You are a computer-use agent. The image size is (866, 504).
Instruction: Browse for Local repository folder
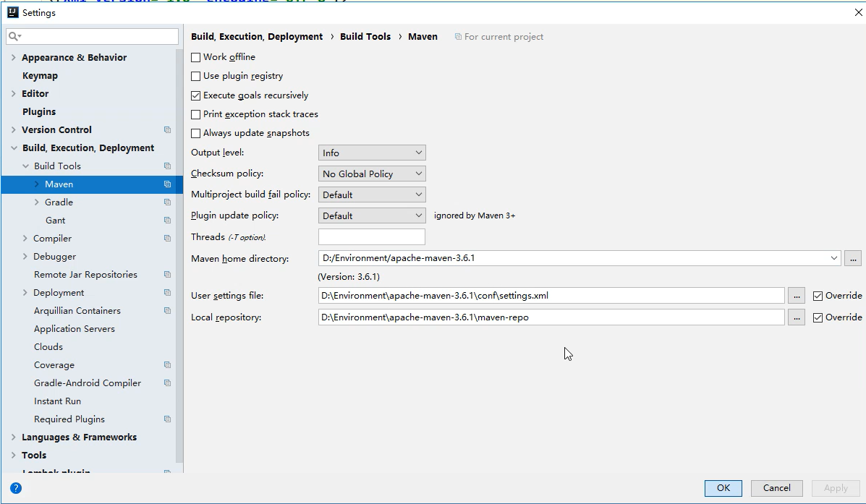[x=797, y=317]
